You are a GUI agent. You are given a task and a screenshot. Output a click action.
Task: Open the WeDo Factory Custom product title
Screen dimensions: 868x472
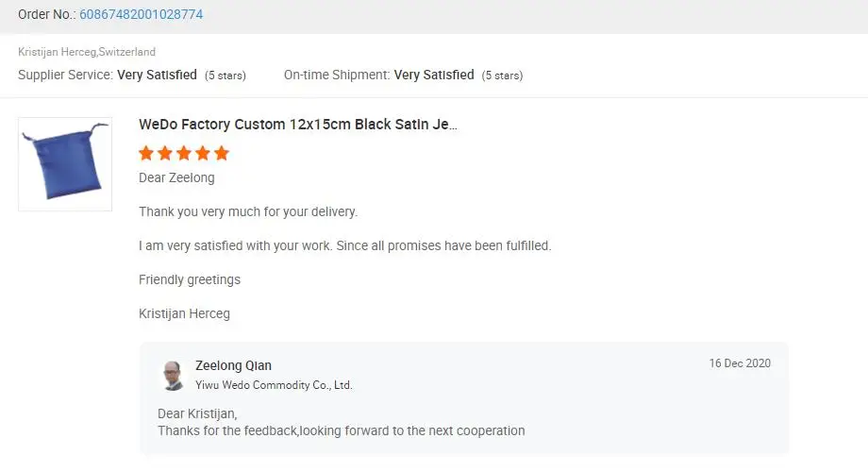pos(298,125)
